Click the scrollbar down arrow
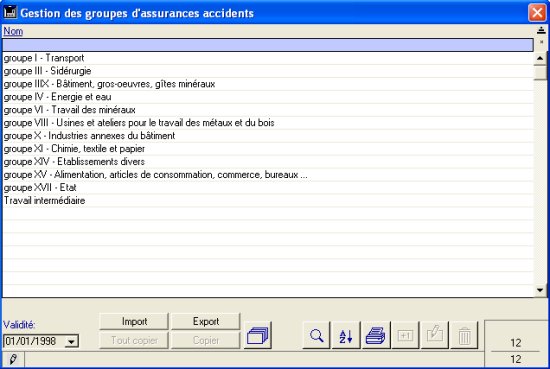This screenshot has width=550, height=369. tap(540, 290)
